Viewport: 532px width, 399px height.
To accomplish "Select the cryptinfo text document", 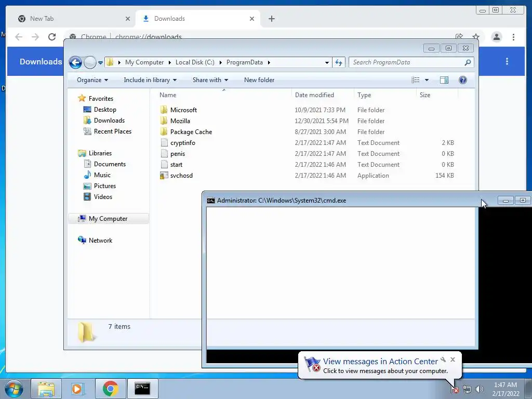I will (182, 143).
